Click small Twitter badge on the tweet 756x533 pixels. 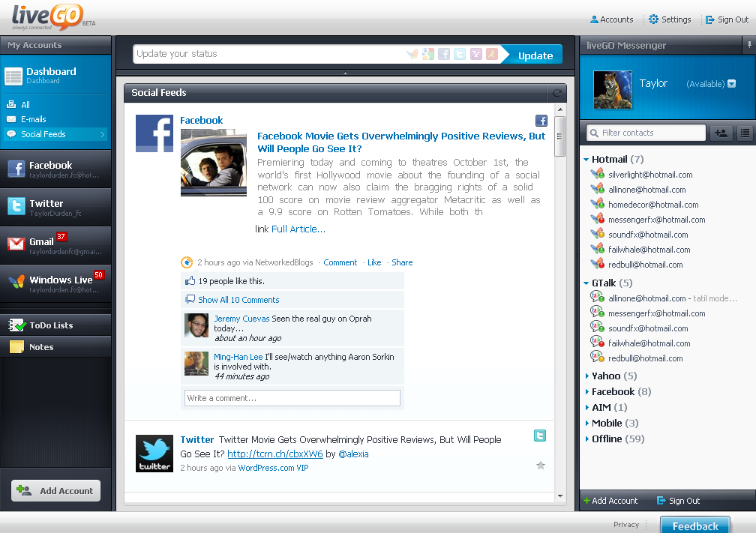click(x=540, y=436)
